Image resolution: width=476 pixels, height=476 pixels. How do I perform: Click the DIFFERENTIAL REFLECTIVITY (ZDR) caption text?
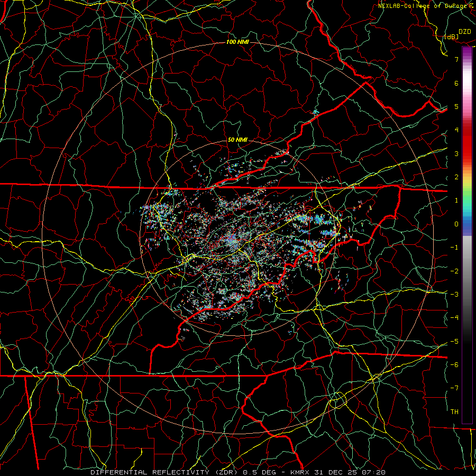[x=165, y=472]
